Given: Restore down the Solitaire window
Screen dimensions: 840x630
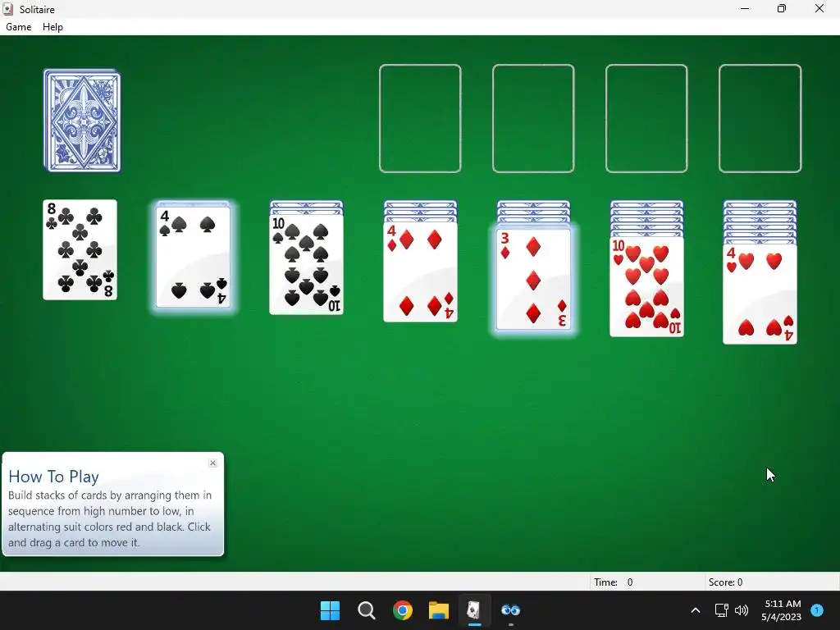Looking at the screenshot, I should [782, 9].
